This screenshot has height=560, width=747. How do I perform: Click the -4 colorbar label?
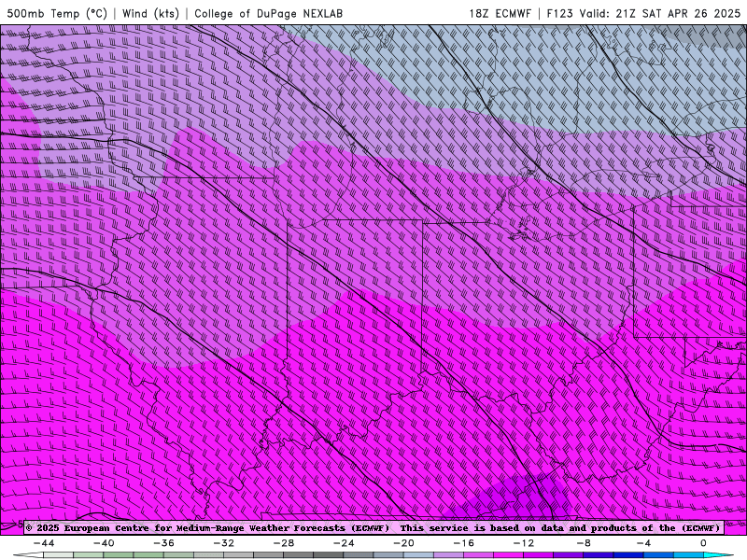coord(644,543)
